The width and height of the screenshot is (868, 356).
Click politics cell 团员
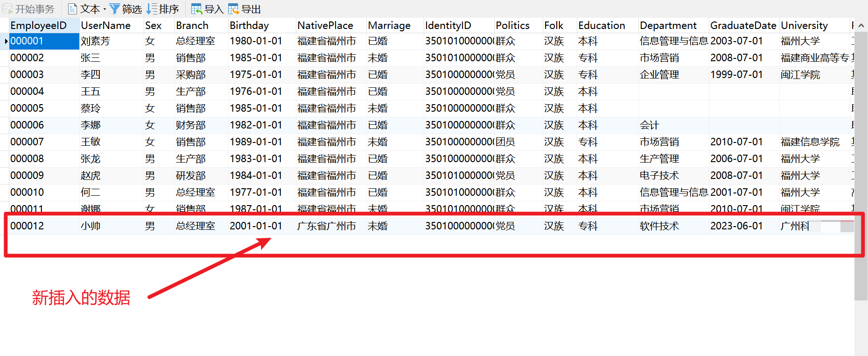[518, 142]
